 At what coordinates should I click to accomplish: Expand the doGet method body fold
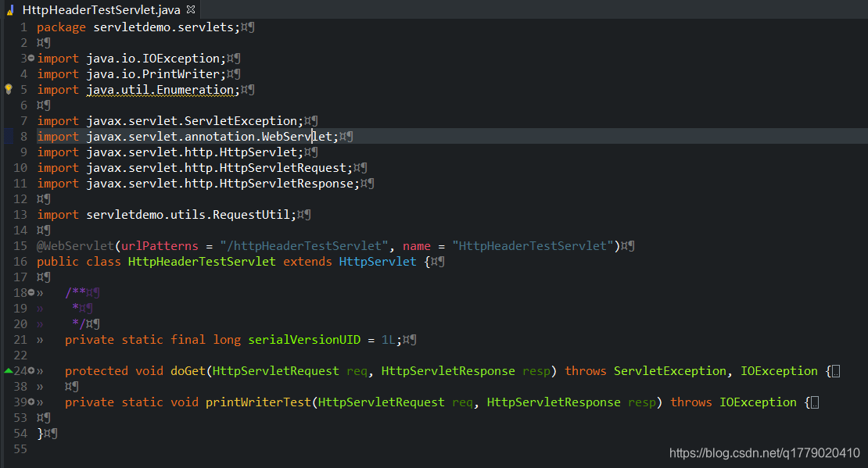coord(31,370)
